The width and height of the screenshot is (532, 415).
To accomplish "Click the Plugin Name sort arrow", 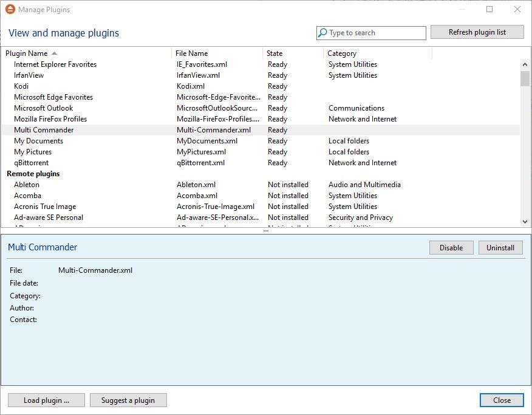I will 54,53.
